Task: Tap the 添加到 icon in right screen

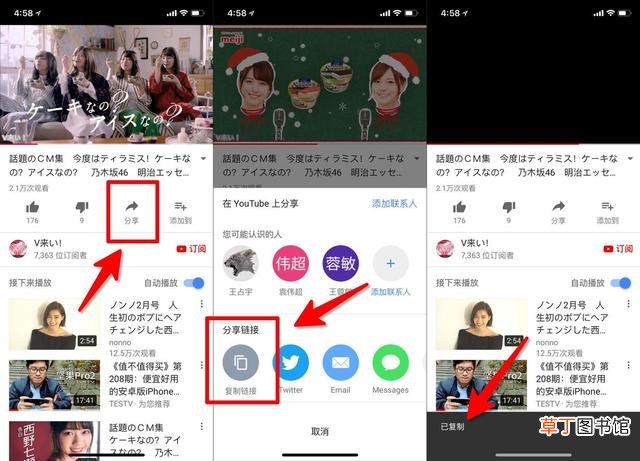Action: pyautogui.click(x=608, y=206)
